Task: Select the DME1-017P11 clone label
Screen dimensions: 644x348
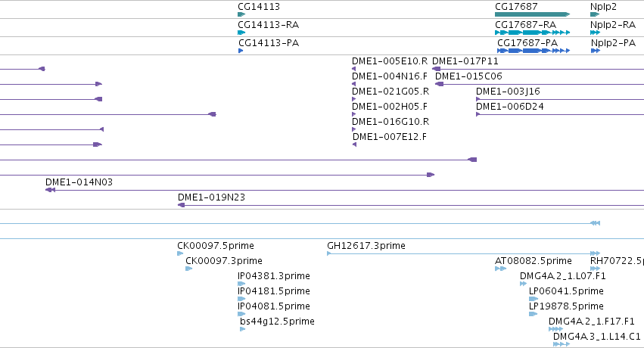Action: pos(465,61)
